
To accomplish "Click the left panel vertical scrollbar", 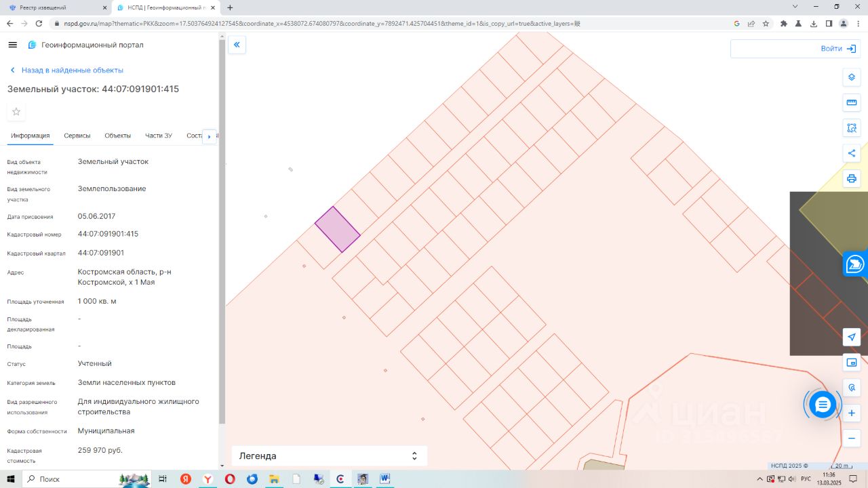I will coord(221,230).
